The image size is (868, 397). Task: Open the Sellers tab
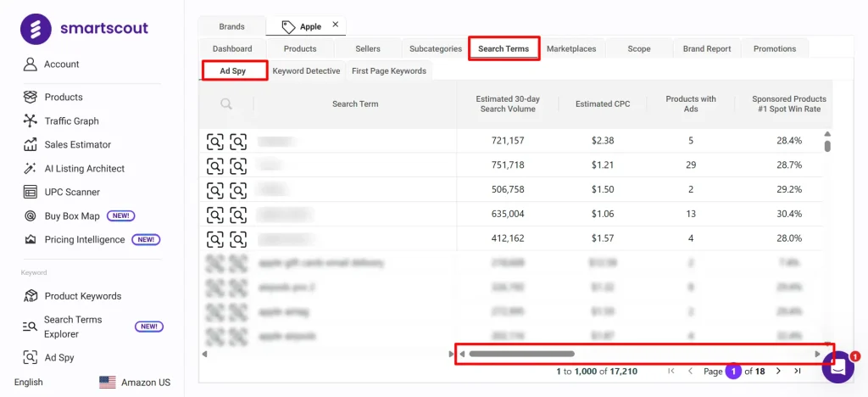[368, 48]
